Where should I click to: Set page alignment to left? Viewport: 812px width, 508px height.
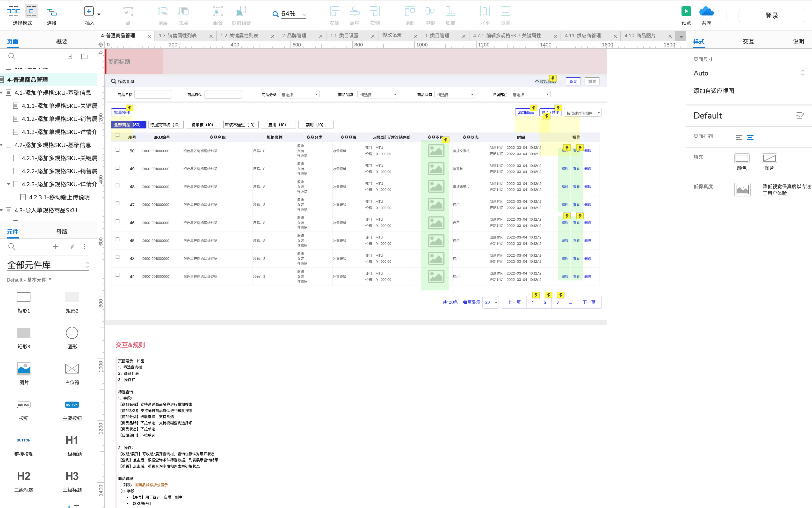[739, 137]
